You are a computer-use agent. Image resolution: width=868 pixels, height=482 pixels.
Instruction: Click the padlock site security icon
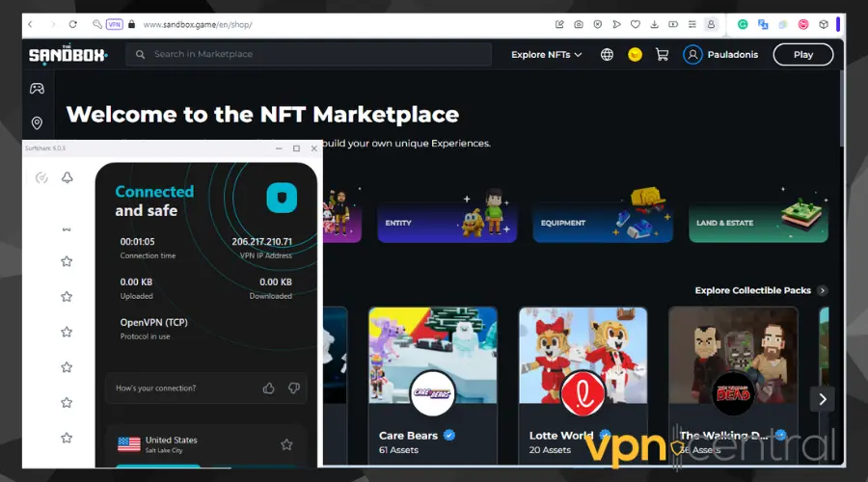click(x=132, y=24)
